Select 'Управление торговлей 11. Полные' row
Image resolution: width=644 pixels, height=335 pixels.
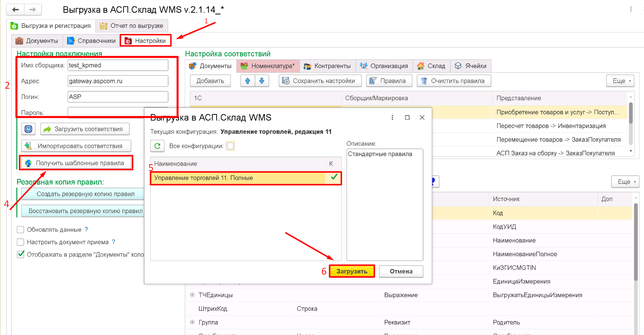[x=245, y=178]
